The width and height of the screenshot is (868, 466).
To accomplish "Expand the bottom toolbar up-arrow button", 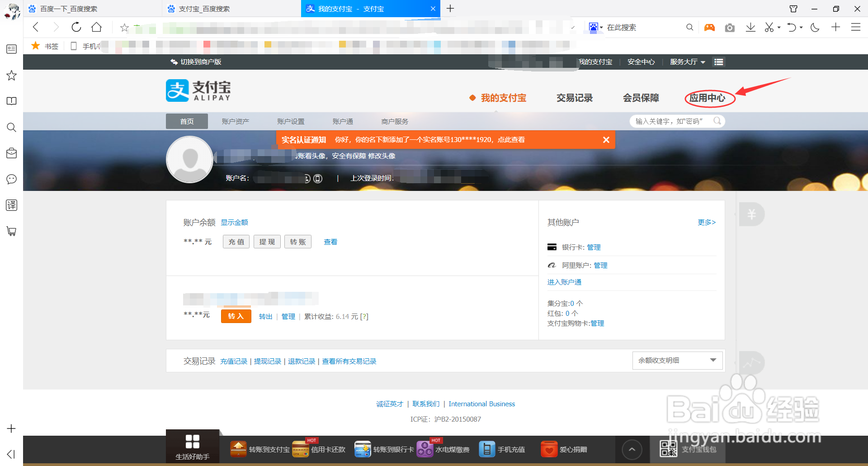I will click(x=632, y=449).
